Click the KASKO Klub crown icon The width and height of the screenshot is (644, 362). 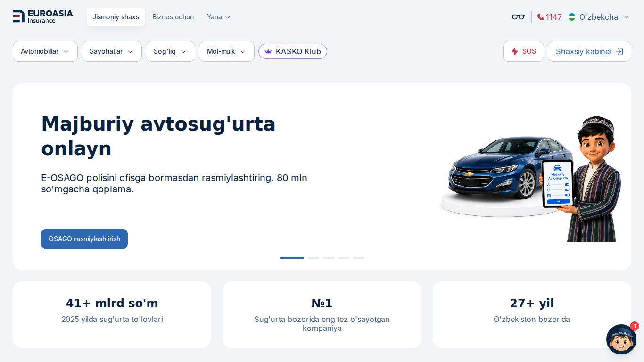coord(268,51)
